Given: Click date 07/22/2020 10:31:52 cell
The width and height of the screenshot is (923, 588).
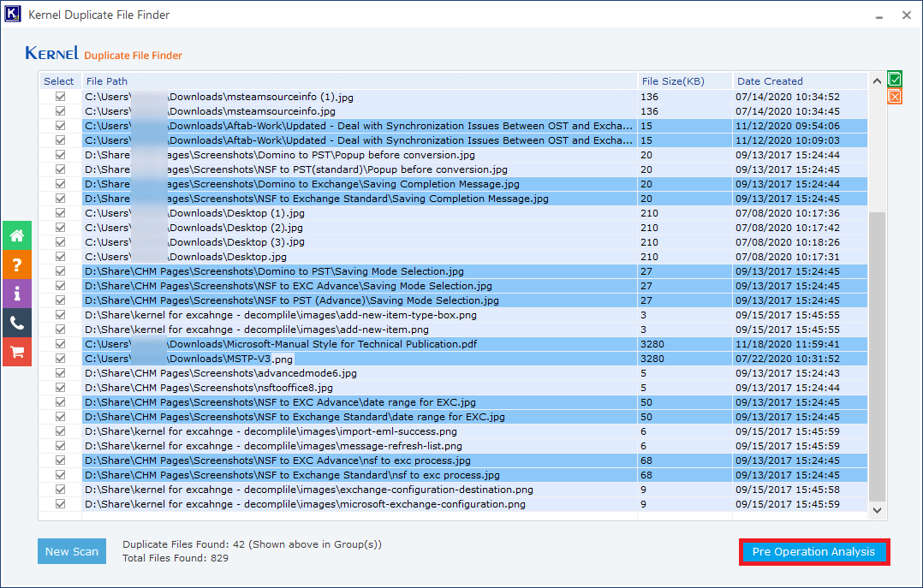Looking at the screenshot, I should (800, 359).
